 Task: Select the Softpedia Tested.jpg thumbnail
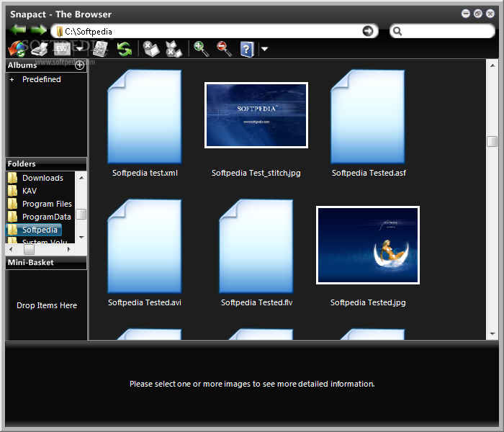(368, 245)
